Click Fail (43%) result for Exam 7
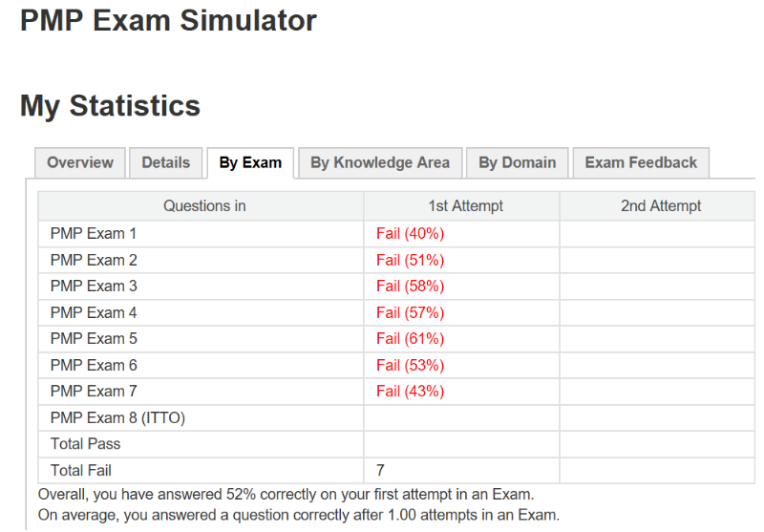This screenshot has height=532, width=764. [x=410, y=392]
